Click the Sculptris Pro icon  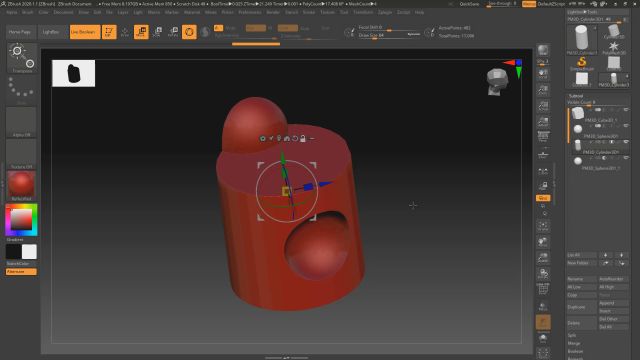(x=205, y=32)
